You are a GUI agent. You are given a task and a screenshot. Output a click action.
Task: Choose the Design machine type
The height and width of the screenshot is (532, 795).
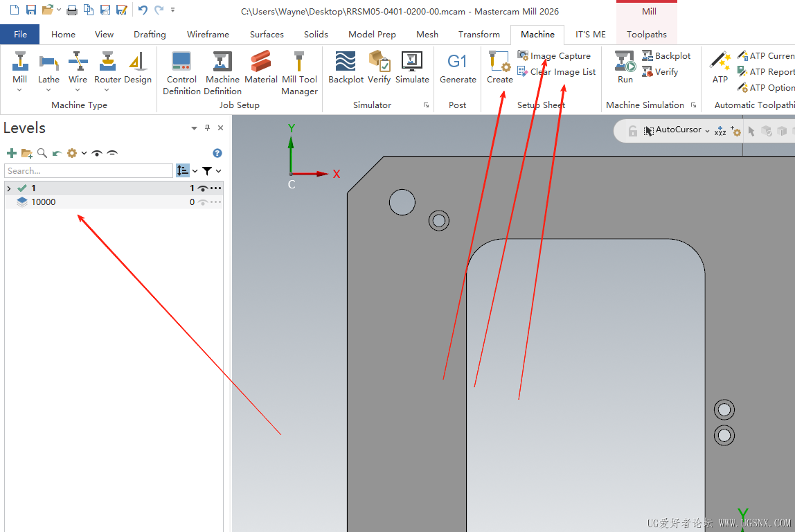click(138, 67)
